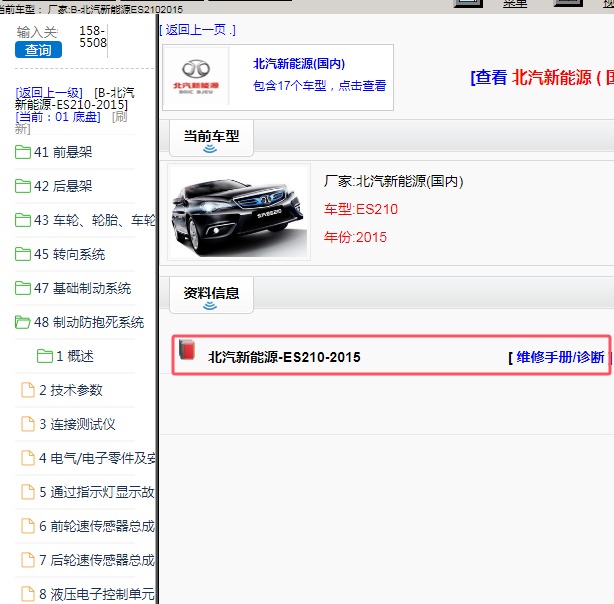
Task: Click the 返回上一页 link
Action: pyautogui.click(x=198, y=30)
